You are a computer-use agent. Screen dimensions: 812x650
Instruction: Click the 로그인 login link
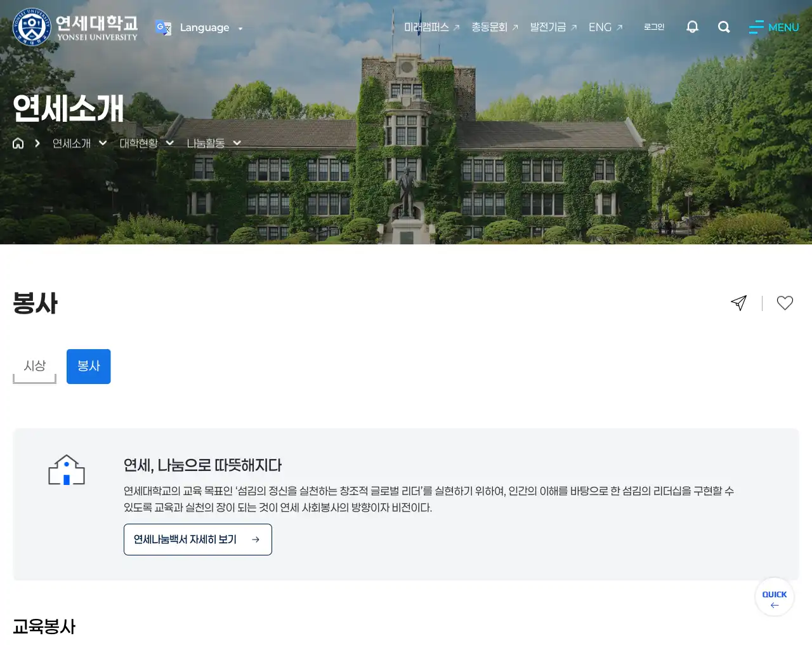coord(654,27)
